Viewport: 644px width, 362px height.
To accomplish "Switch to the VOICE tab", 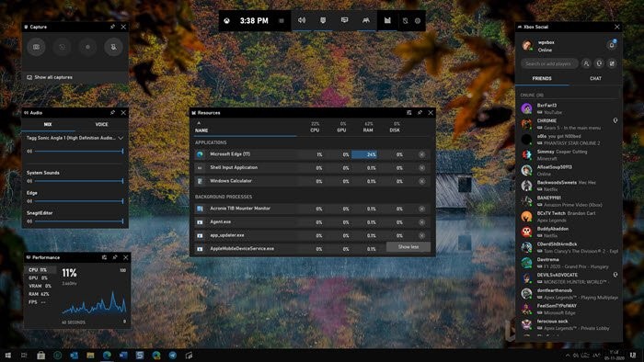I will (x=101, y=125).
